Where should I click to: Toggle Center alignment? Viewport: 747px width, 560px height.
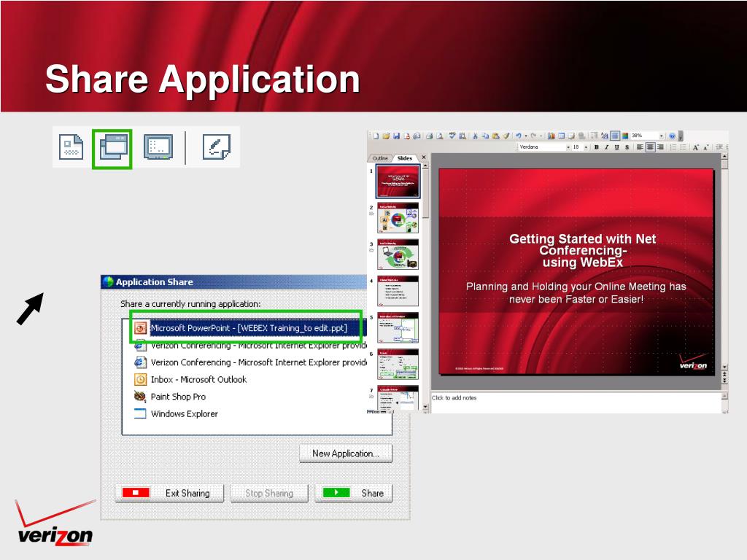click(650, 147)
